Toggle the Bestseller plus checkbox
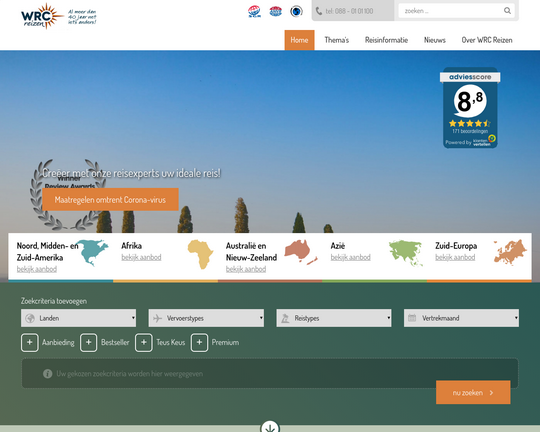540x432 pixels. point(89,342)
